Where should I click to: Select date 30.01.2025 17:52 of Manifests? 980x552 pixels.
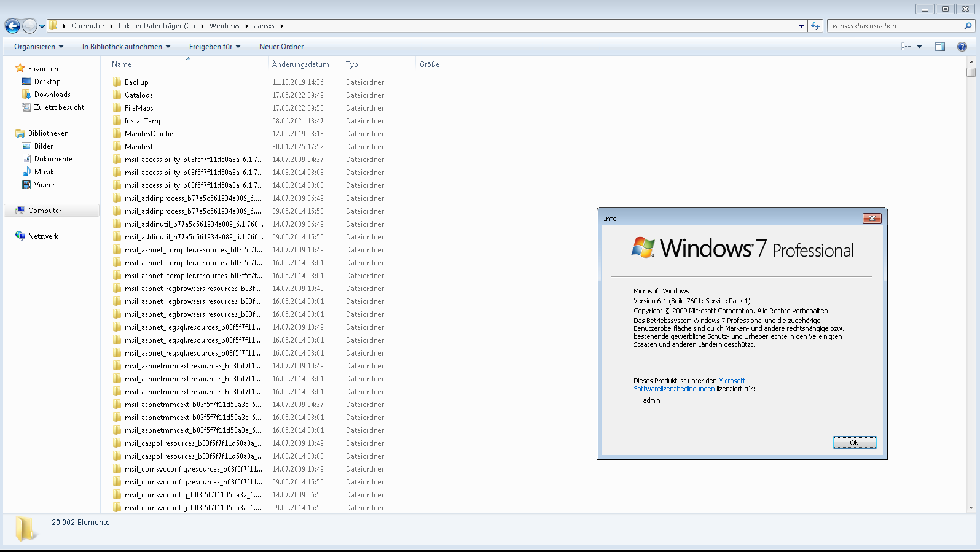(x=298, y=147)
